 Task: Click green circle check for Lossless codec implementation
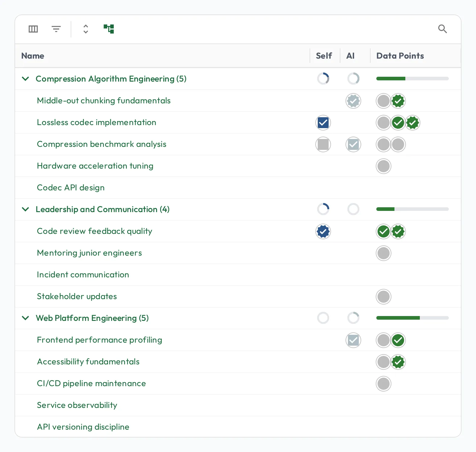(398, 123)
